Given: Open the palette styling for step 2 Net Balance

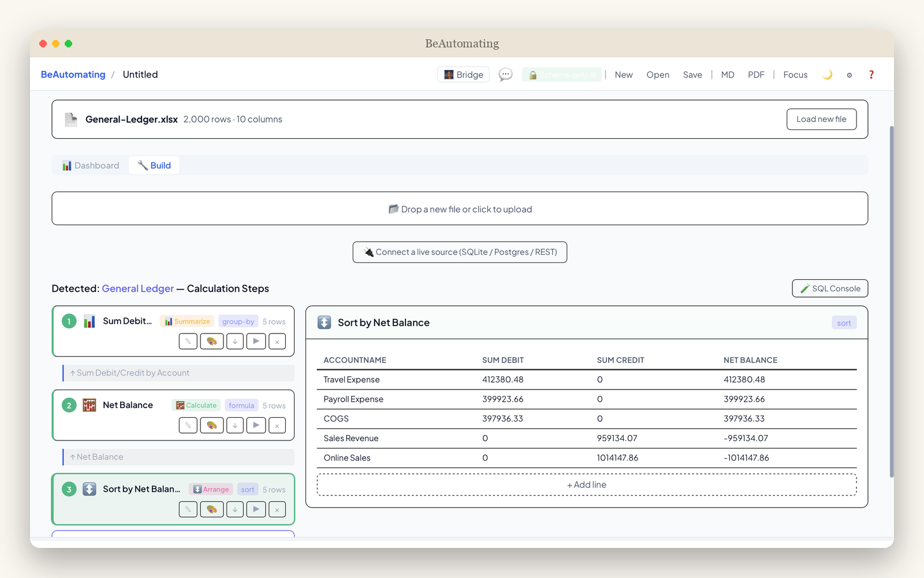Looking at the screenshot, I should click(x=212, y=425).
